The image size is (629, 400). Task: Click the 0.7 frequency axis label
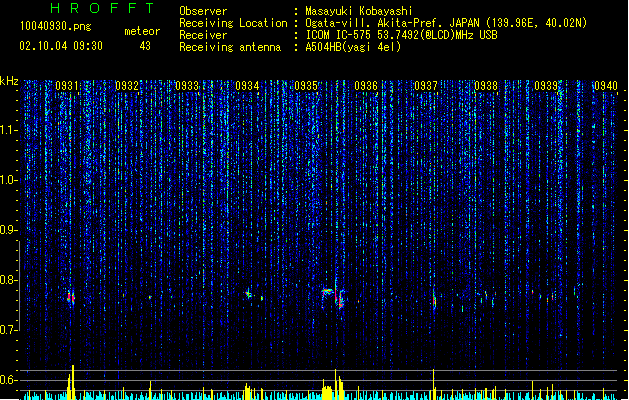9,330
